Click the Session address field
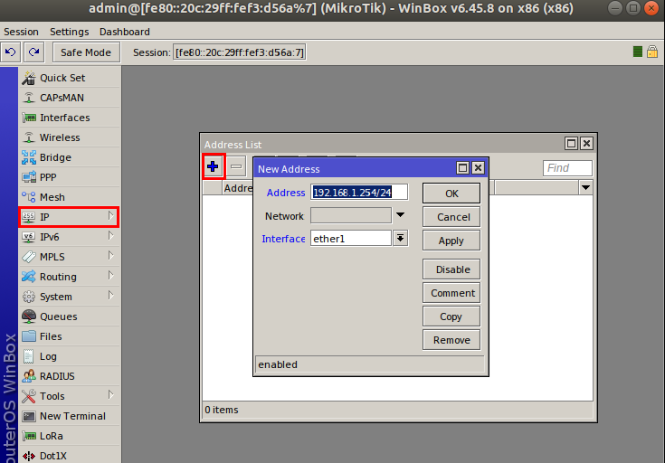 coord(240,53)
